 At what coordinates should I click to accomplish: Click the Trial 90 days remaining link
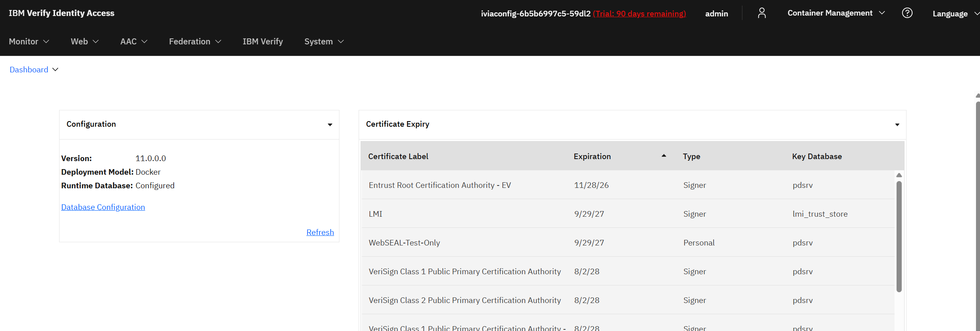(x=639, y=14)
